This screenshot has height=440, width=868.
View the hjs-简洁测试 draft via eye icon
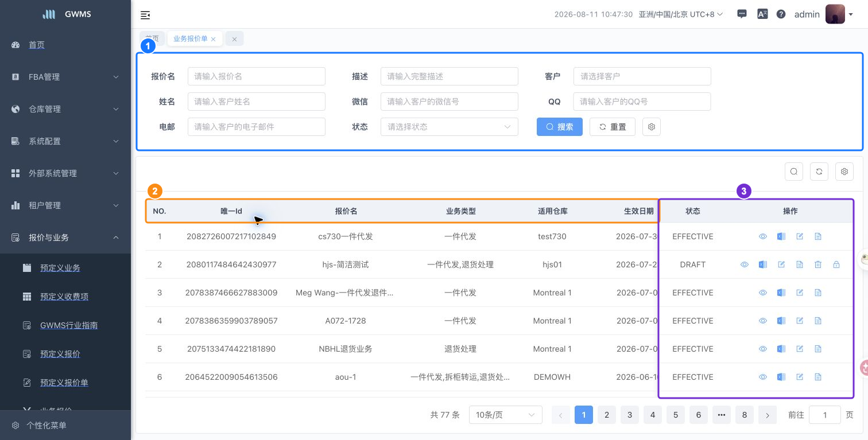click(745, 264)
